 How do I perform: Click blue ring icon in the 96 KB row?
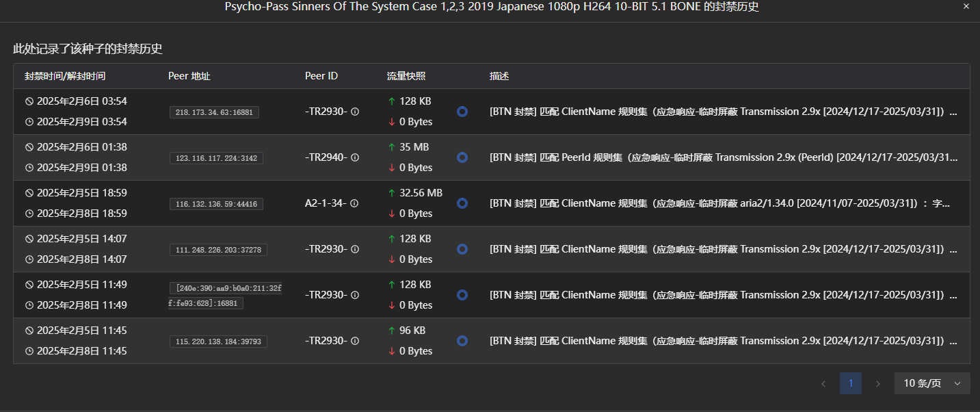[x=462, y=341]
